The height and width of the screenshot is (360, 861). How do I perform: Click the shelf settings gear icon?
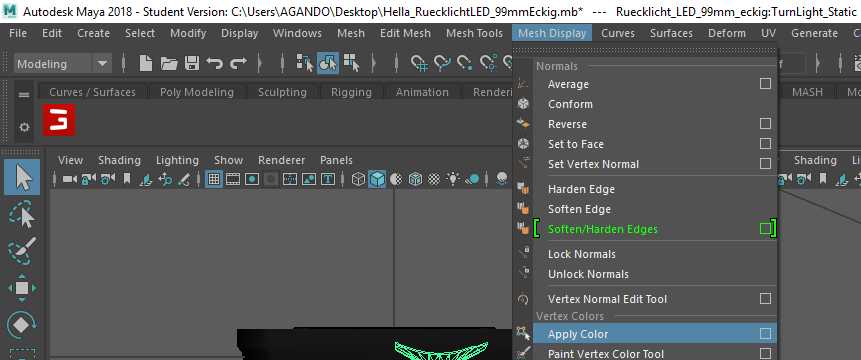tap(24, 127)
